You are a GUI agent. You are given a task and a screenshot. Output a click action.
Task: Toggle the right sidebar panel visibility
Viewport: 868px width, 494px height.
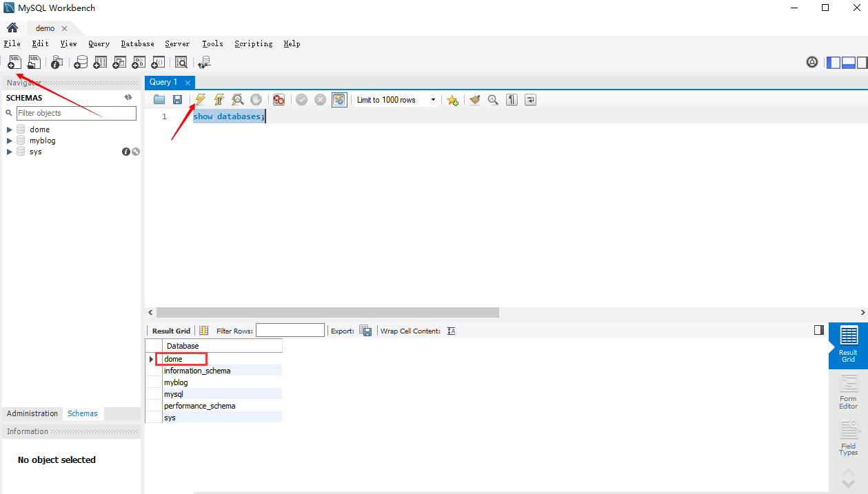(x=862, y=63)
